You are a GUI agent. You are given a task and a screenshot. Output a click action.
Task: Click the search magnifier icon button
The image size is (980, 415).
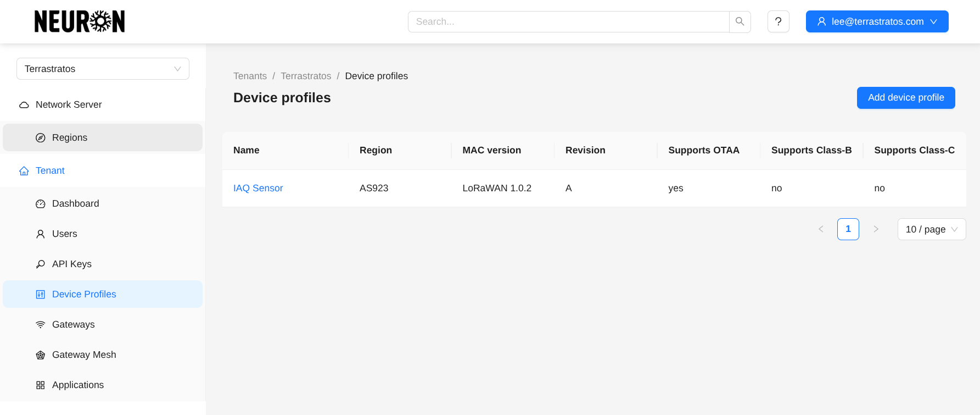click(x=740, y=21)
